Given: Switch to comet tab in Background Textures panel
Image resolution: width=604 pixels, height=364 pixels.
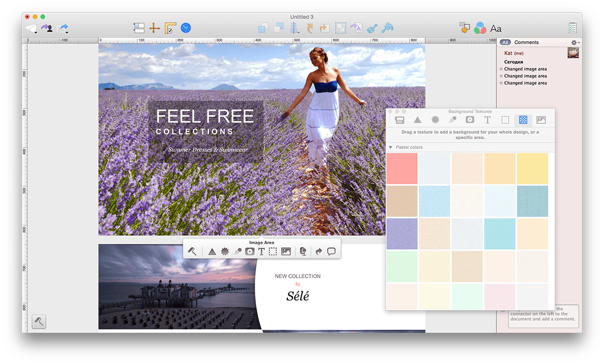Looking at the screenshot, I should pos(453,120).
